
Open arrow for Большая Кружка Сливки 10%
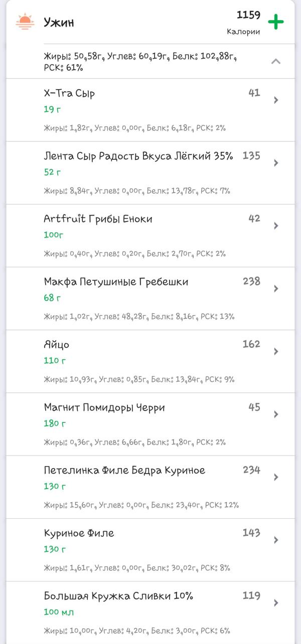pos(276,603)
